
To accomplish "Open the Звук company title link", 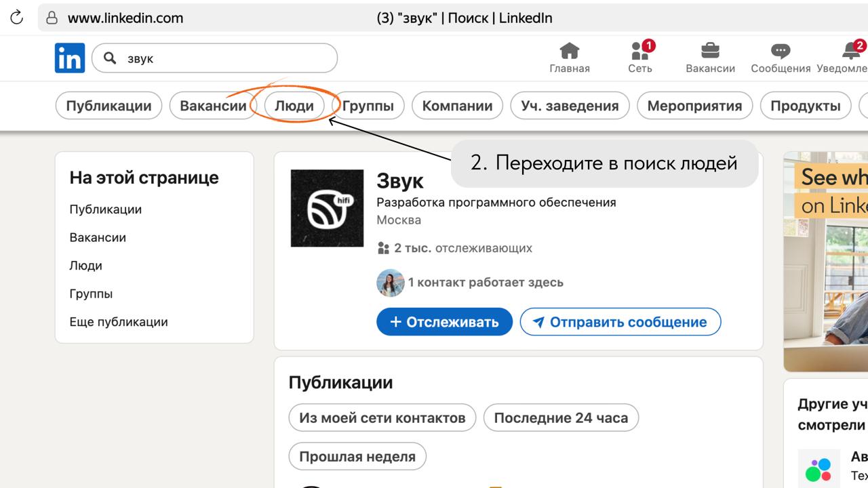I will click(x=400, y=180).
